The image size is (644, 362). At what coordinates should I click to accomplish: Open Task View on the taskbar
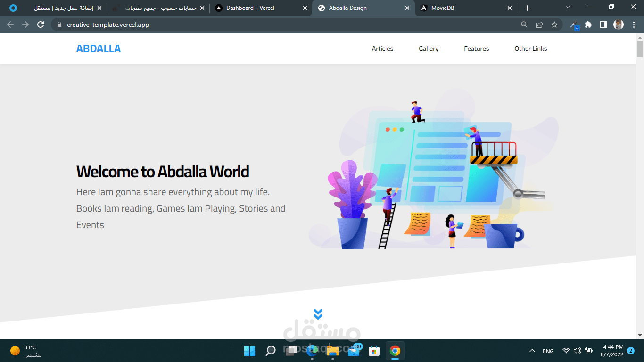291,351
